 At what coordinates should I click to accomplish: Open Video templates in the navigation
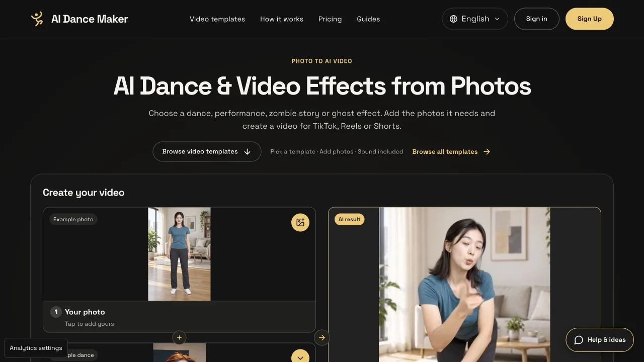tap(217, 19)
